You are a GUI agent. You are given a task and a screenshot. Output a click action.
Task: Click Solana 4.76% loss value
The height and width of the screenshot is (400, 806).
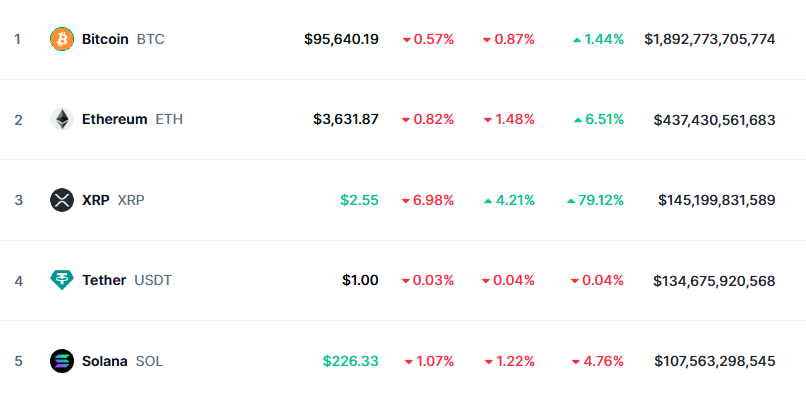(598, 360)
